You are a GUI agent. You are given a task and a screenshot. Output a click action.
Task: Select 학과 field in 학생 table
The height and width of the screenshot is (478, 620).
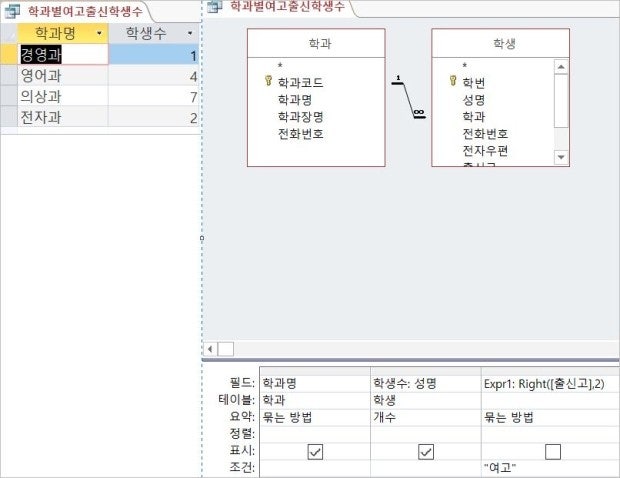coord(474,117)
